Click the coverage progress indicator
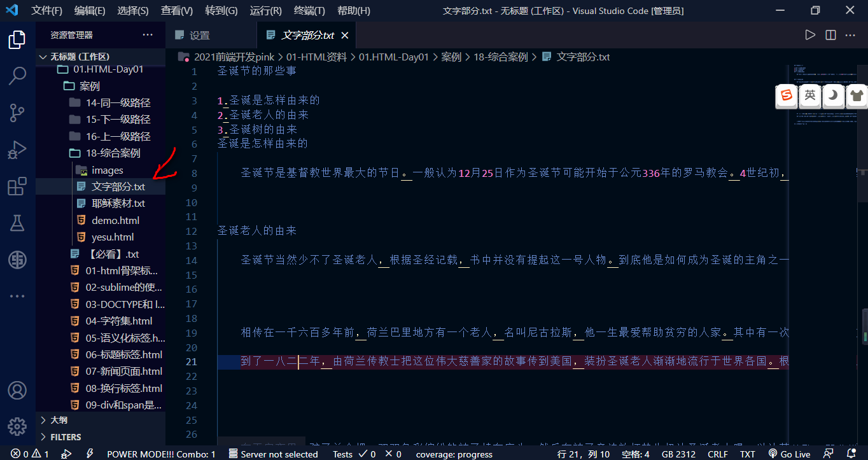This screenshot has height=460, width=868. click(x=454, y=454)
